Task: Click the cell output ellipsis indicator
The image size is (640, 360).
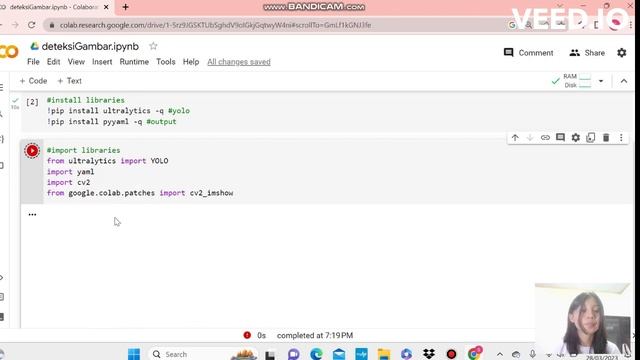Action: click(32, 214)
